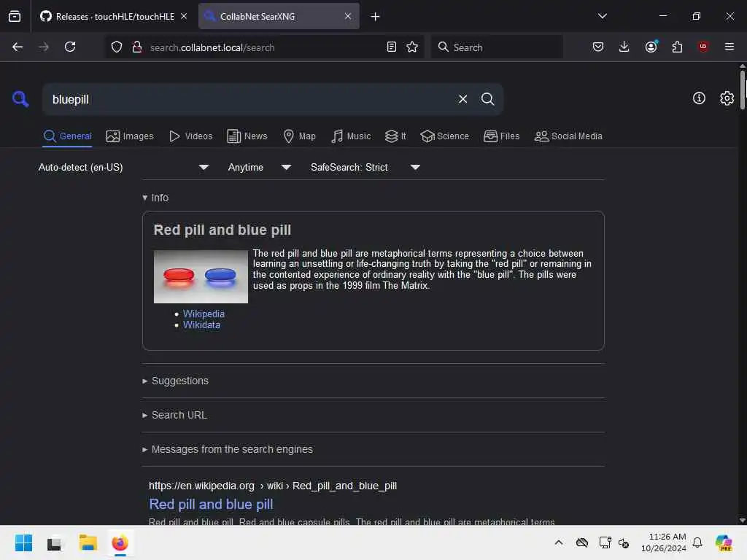Open Wikidata link in infobox

click(x=201, y=324)
